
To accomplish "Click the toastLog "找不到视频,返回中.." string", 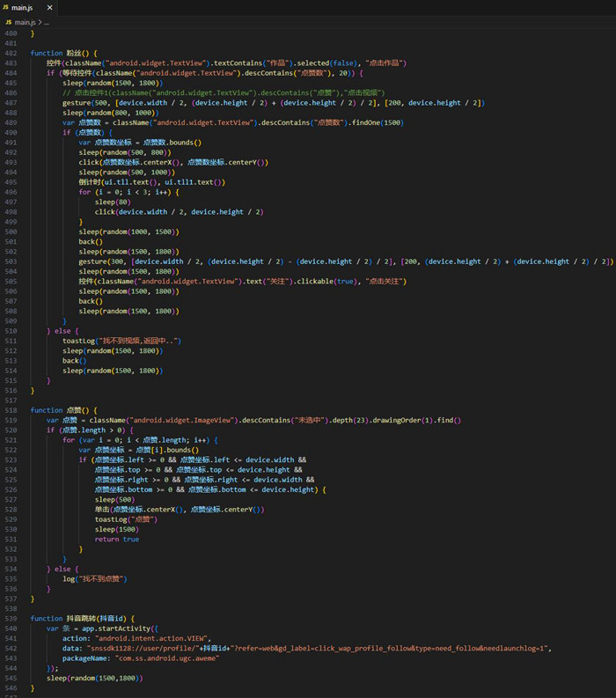I will pos(138,341).
